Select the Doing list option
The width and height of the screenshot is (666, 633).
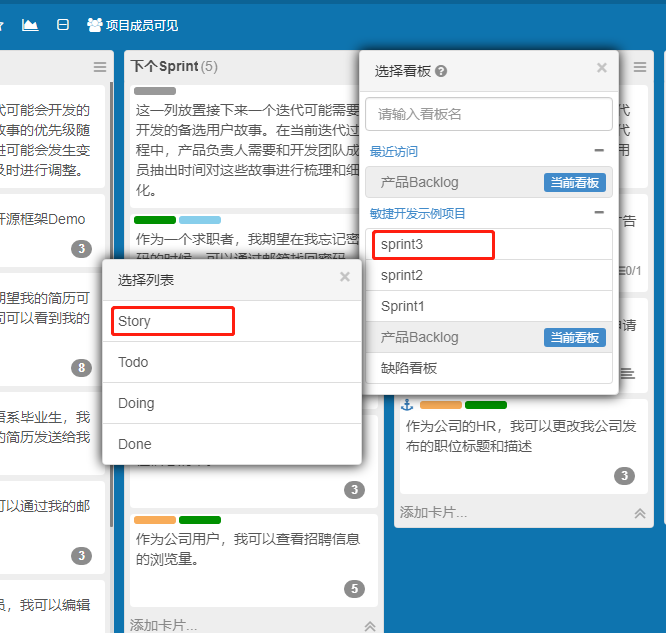click(x=136, y=403)
